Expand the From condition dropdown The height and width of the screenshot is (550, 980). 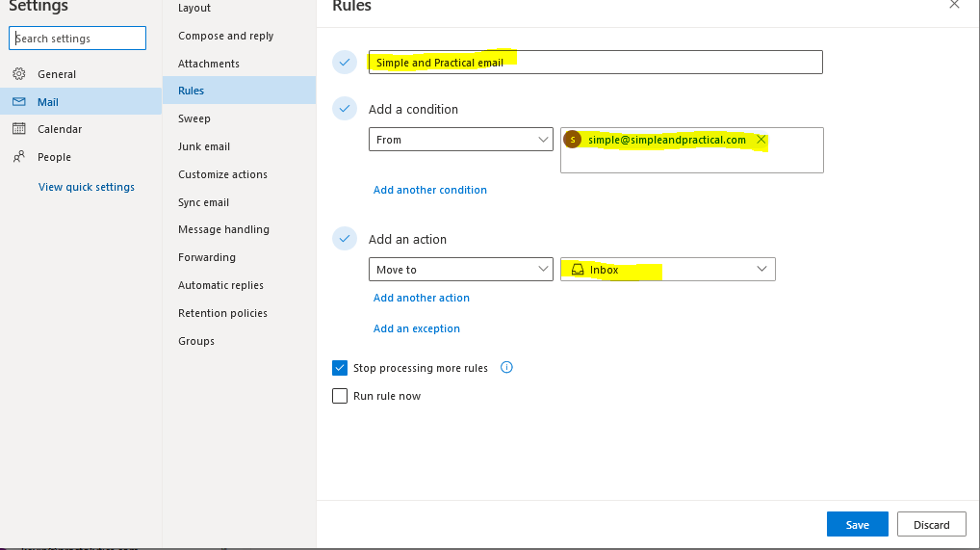460,140
